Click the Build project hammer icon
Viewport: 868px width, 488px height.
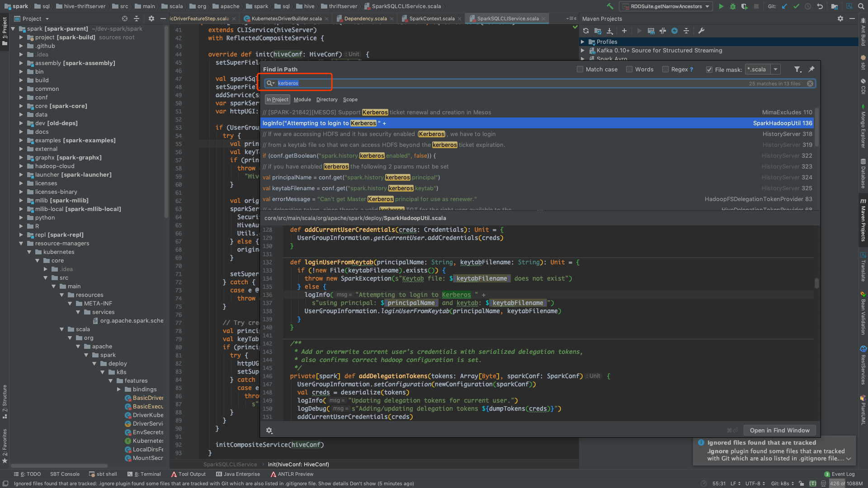pyautogui.click(x=610, y=6)
